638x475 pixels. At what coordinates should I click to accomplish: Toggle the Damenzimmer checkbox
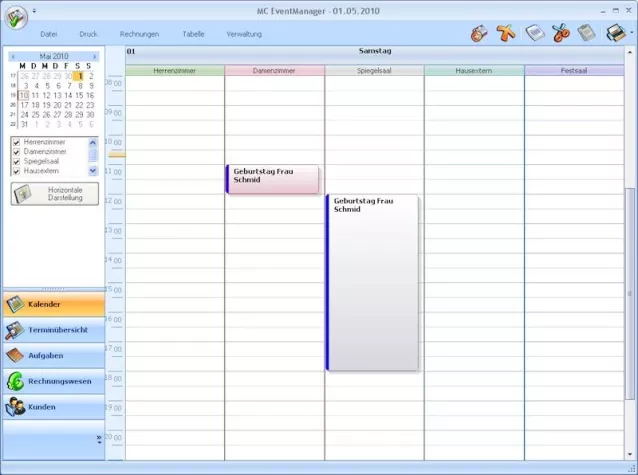point(16,152)
